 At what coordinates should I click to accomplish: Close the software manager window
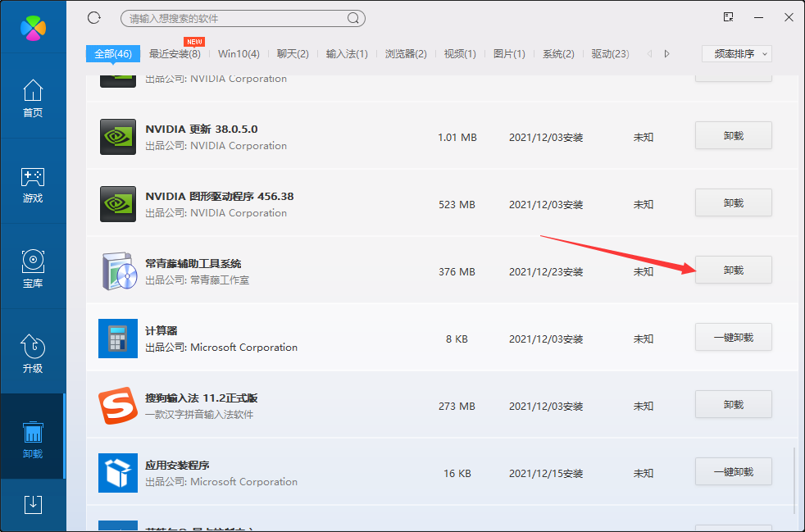coord(789,17)
